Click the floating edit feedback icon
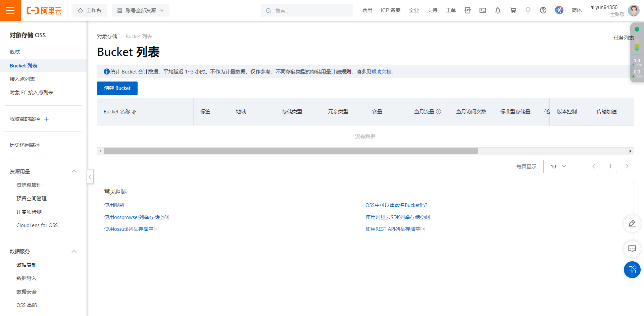Viewport: 644px width, 316px height. click(x=632, y=224)
